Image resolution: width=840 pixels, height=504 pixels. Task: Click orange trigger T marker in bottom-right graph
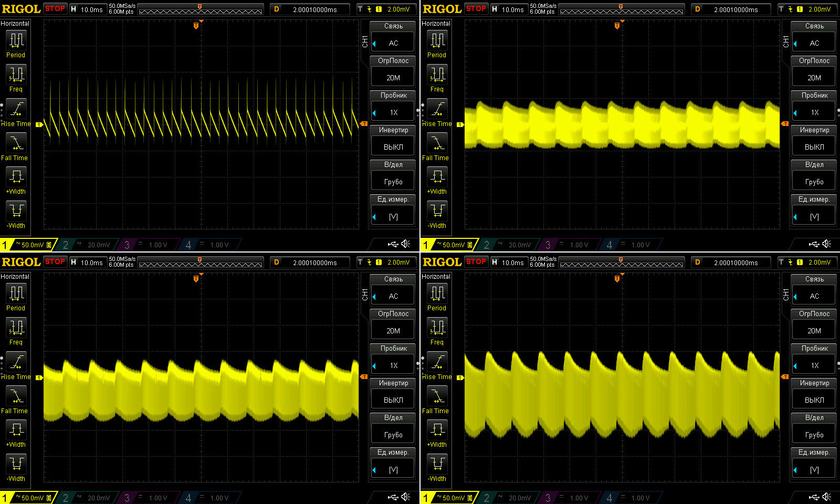(x=617, y=279)
